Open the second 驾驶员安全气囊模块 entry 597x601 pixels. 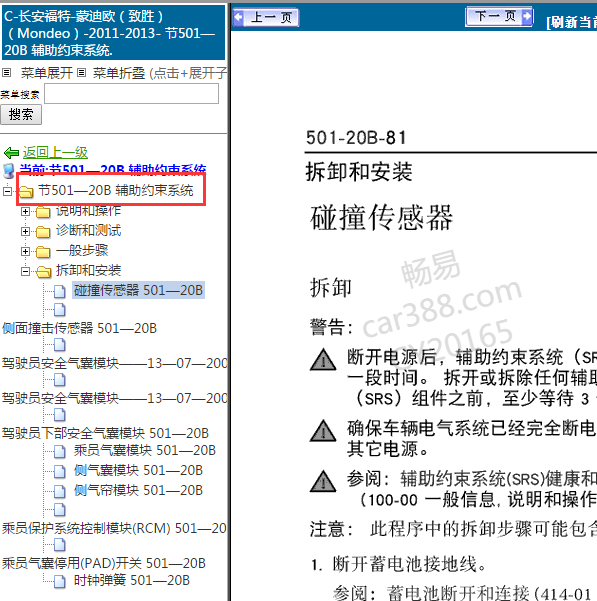click(114, 398)
